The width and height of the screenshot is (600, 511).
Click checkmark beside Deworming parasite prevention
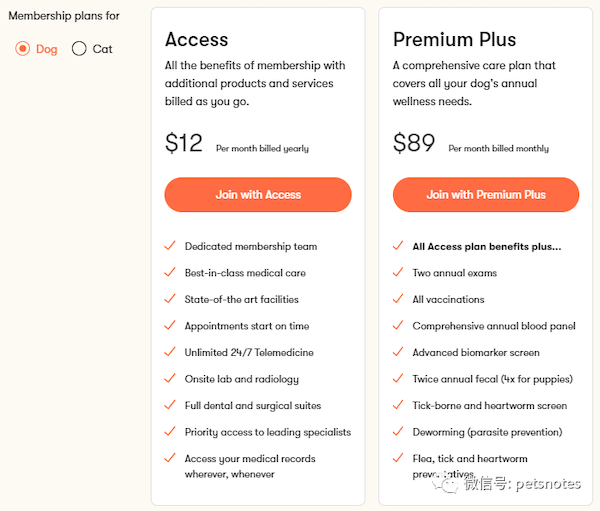398,431
